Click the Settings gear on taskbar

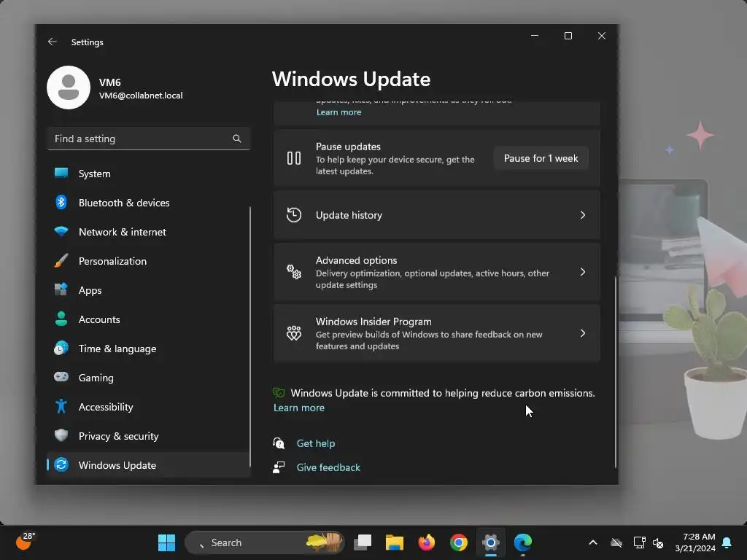tap(490, 542)
